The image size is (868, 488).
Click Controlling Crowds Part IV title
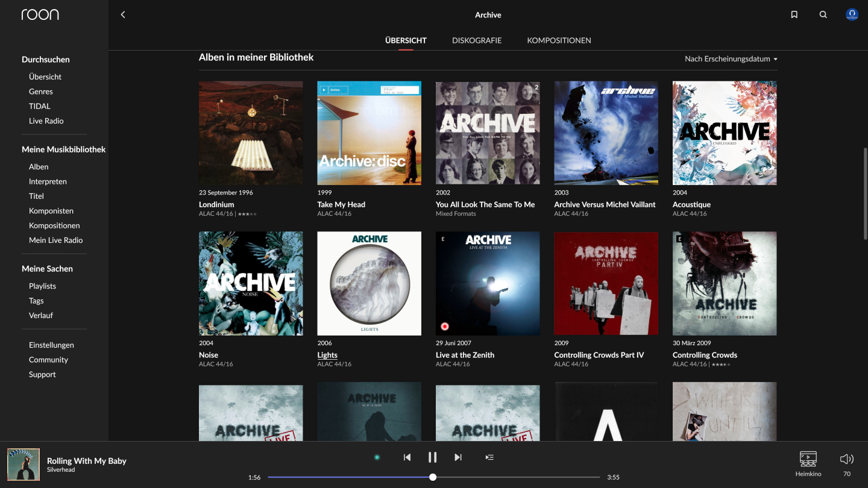(599, 355)
